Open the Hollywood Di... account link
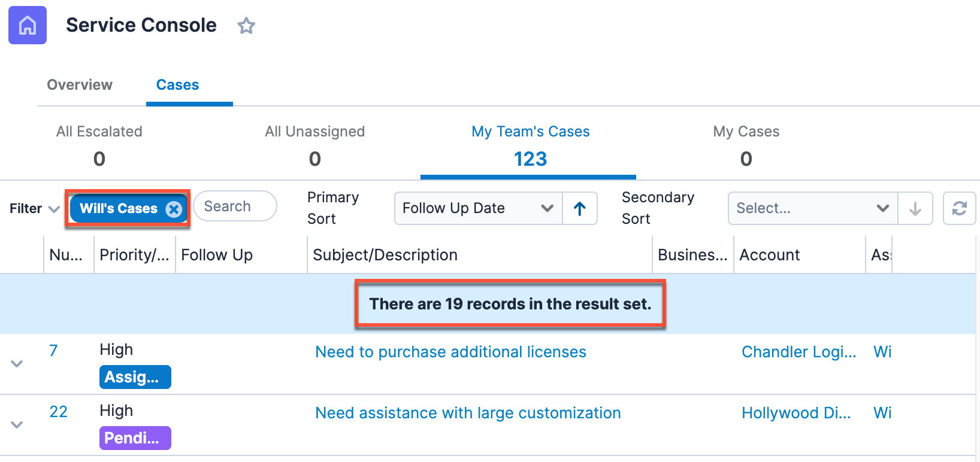Viewport: 980px width, 462px height. (x=796, y=413)
